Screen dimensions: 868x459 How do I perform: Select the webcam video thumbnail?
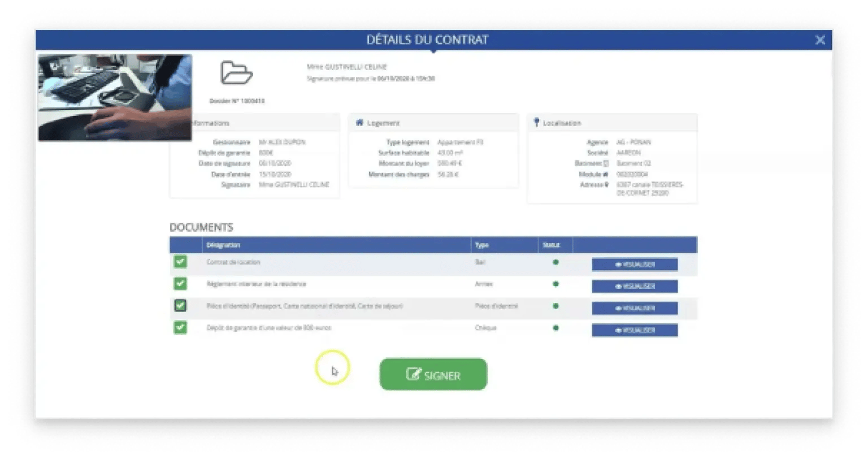click(115, 97)
